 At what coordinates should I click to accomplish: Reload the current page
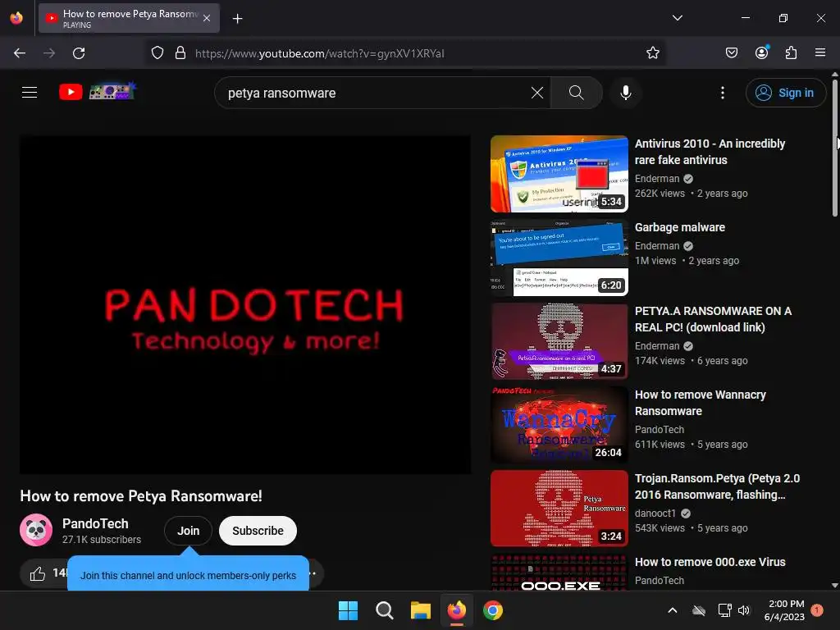click(79, 53)
